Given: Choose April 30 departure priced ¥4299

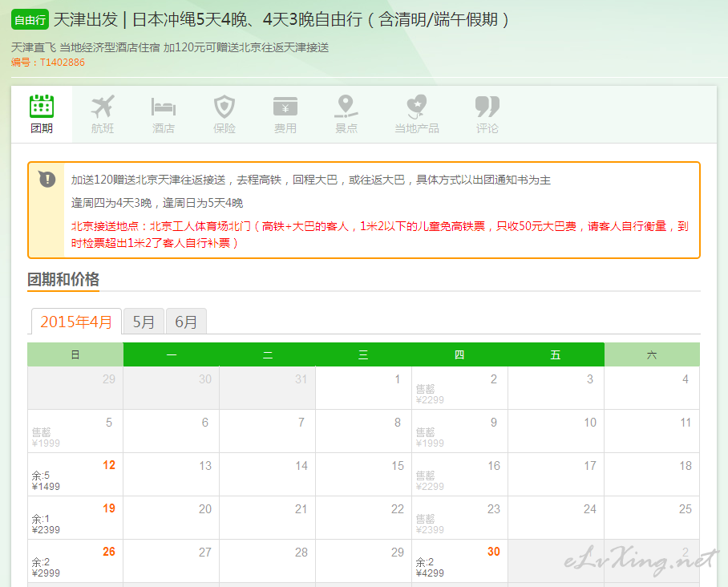Looking at the screenshot, I should [x=459, y=561].
